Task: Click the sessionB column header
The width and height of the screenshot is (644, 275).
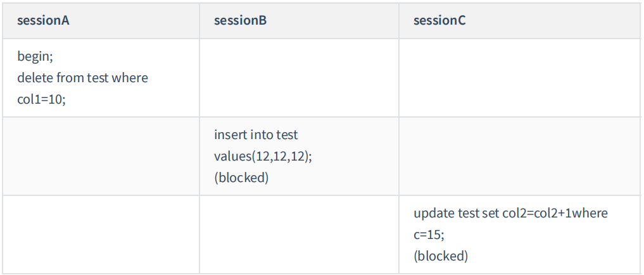Action: click(240, 20)
